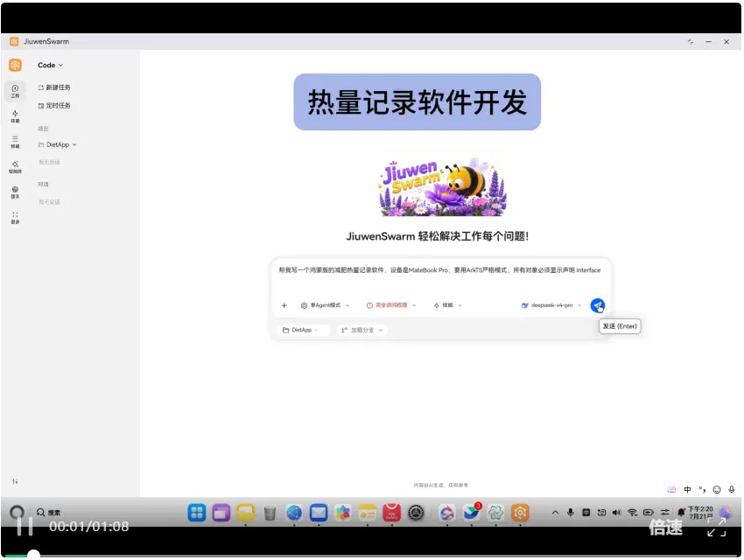The height and width of the screenshot is (560, 744).
Task: Open the three-line list sidebar section
Action: coord(15,142)
